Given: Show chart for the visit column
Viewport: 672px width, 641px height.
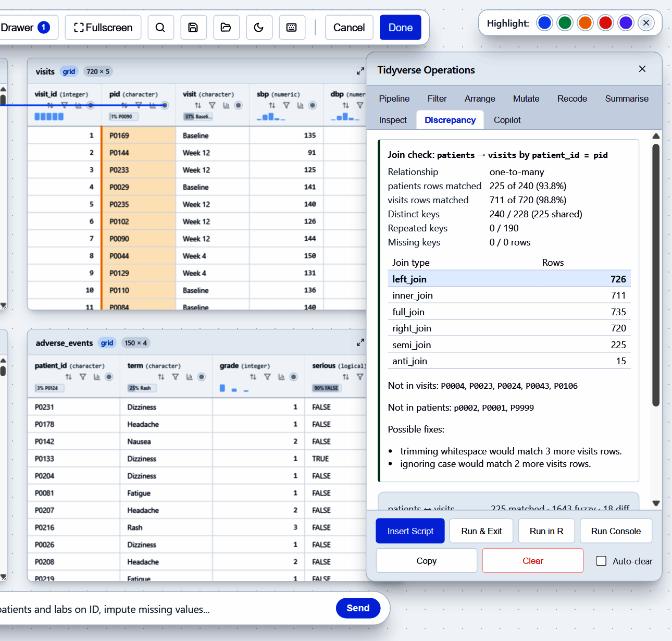Looking at the screenshot, I should 226,105.
